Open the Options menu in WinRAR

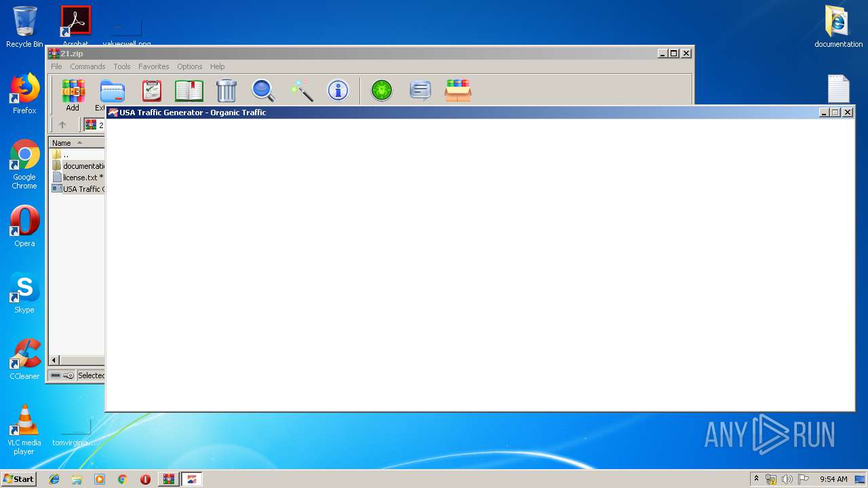(190, 66)
